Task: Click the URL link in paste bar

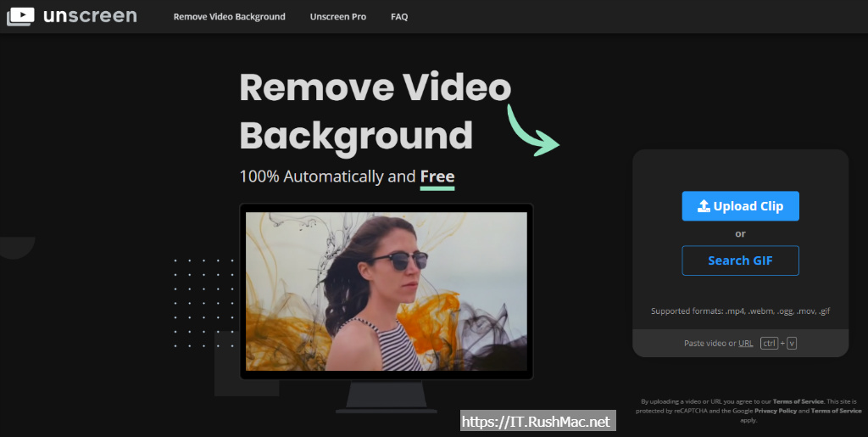Action: 745,344
